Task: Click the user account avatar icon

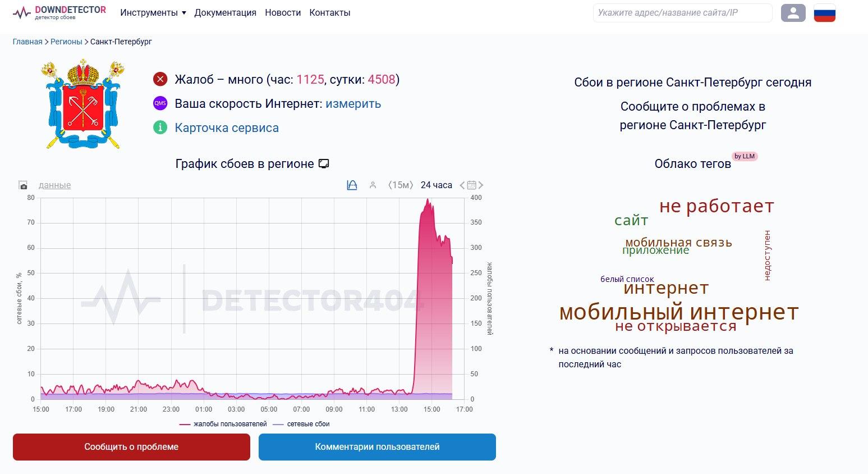Action: [793, 13]
